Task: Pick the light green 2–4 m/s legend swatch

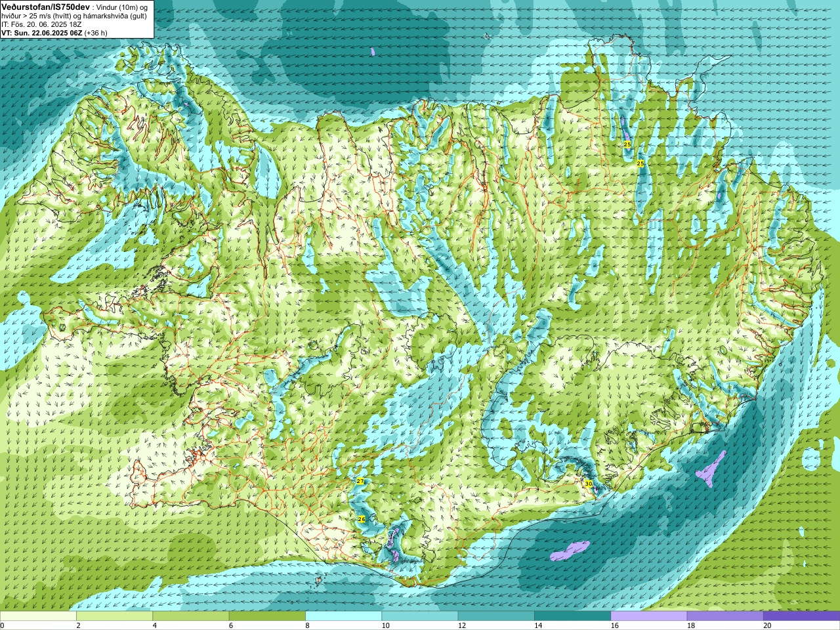Action: (x=114, y=616)
